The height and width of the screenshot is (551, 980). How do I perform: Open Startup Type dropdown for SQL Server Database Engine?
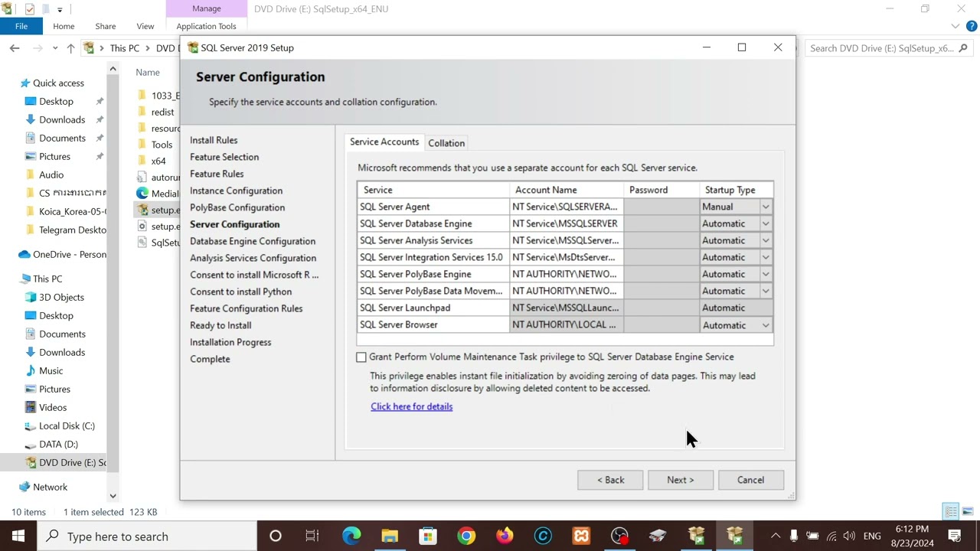(x=766, y=223)
